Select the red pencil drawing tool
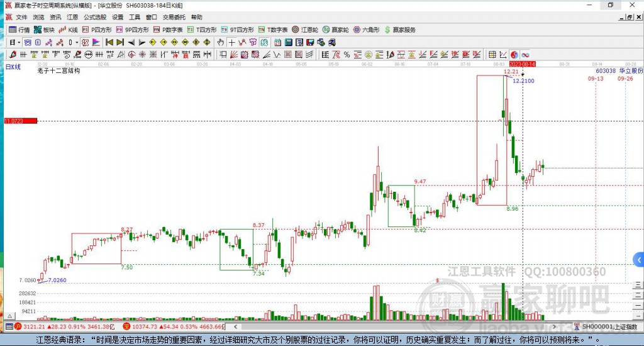Viewport: 644px width, 346px height. (13, 55)
